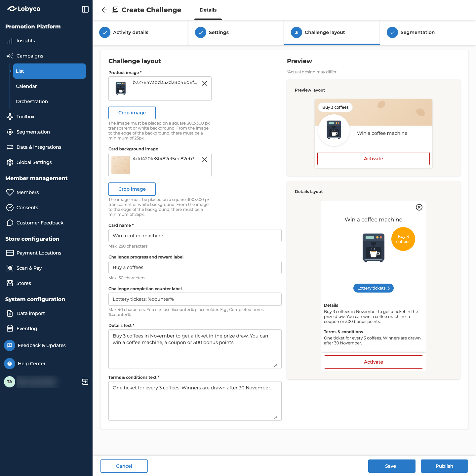Click Scan & Pay QR icon
The height and width of the screenshot is (476, 476).
(x=10, y=268)
